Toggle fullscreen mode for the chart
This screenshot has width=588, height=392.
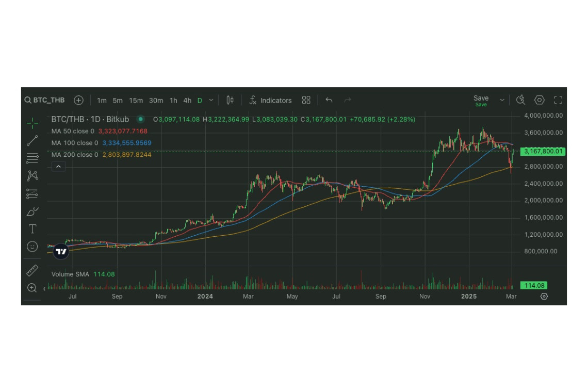558,100
